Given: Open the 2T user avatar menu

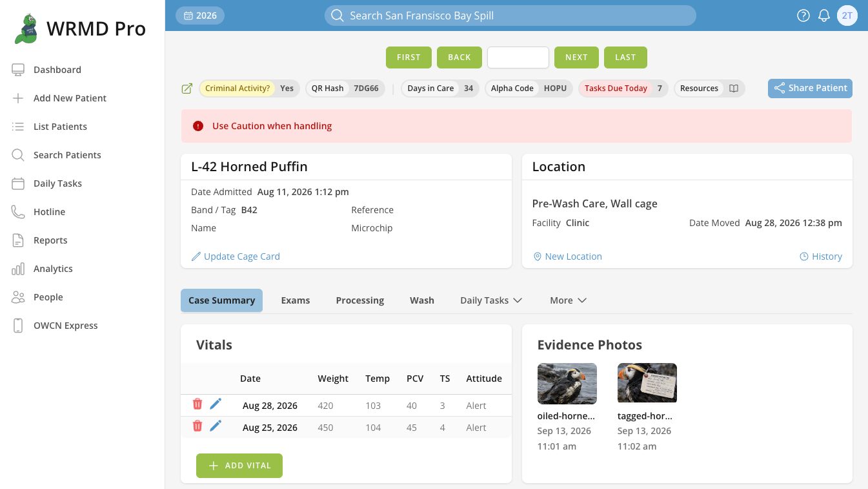Looking at the screenshot, I should (847, 16).
